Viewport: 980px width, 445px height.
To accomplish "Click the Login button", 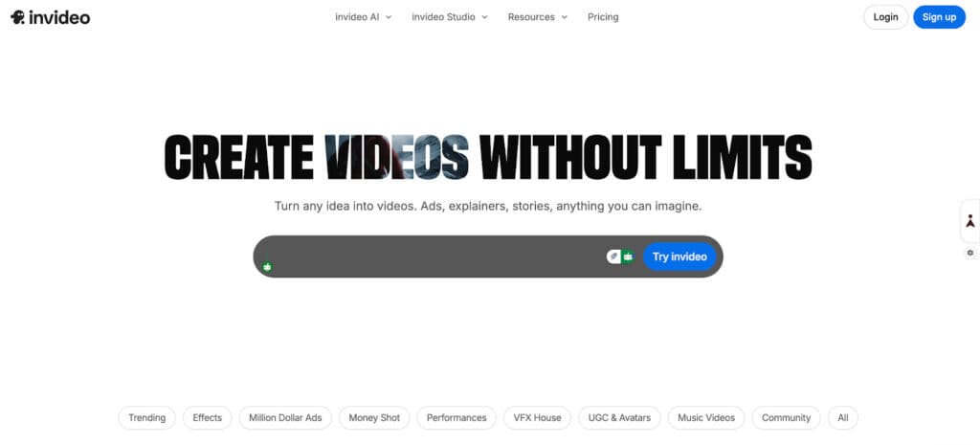I will tap(885, 17).
